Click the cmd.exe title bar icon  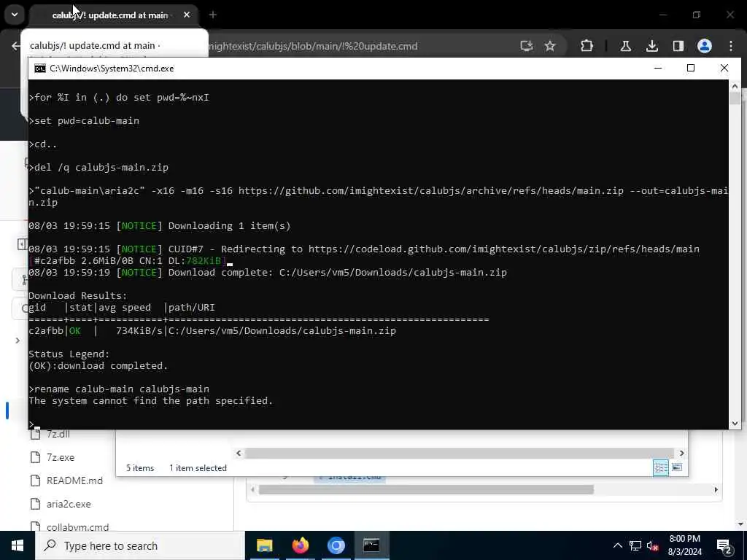coord(40,68)
